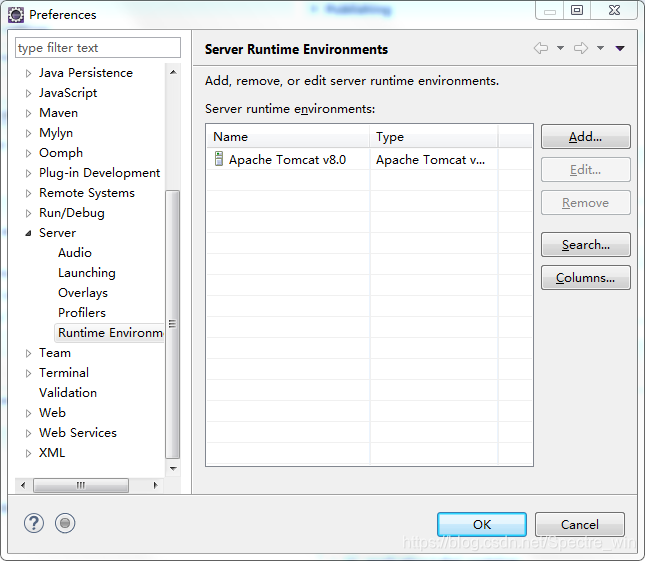This screenshot has height=561, width=645.
Task: Click the Search... button
Action: pyautogui.click(x=585, y=245)
